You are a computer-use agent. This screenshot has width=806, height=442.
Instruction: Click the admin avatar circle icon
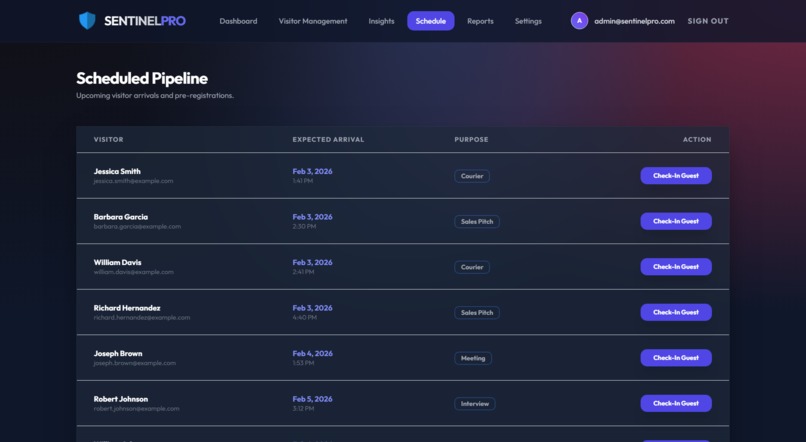pyautogui.click(x=579, y=21)
